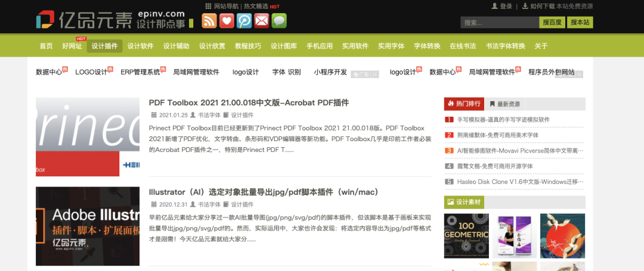644x271 pixels.
Task: Open 好网址 navigation item
Action: pos(72,46)
